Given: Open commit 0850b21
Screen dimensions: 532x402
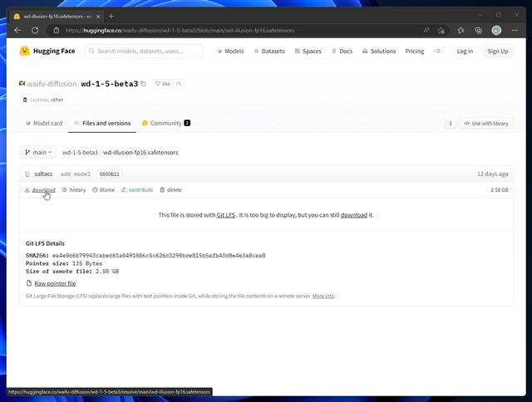Looking at the screenshot, I should [x=109, y=174].
